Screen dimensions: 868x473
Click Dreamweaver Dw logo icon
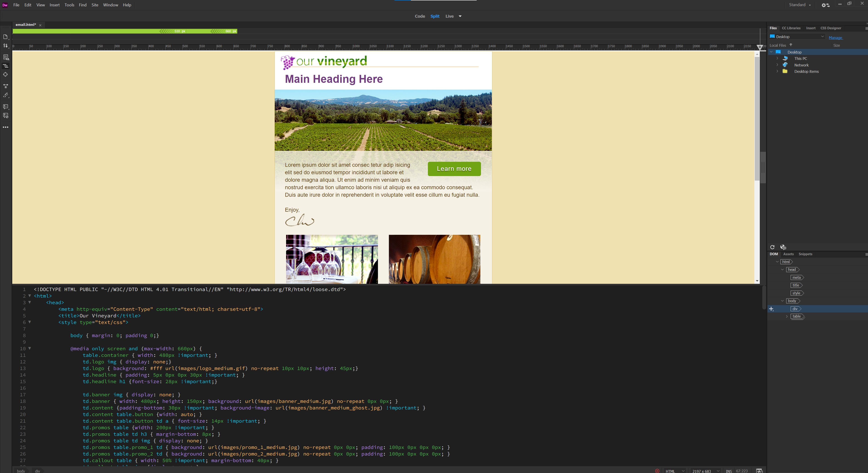tap(5, 5)
